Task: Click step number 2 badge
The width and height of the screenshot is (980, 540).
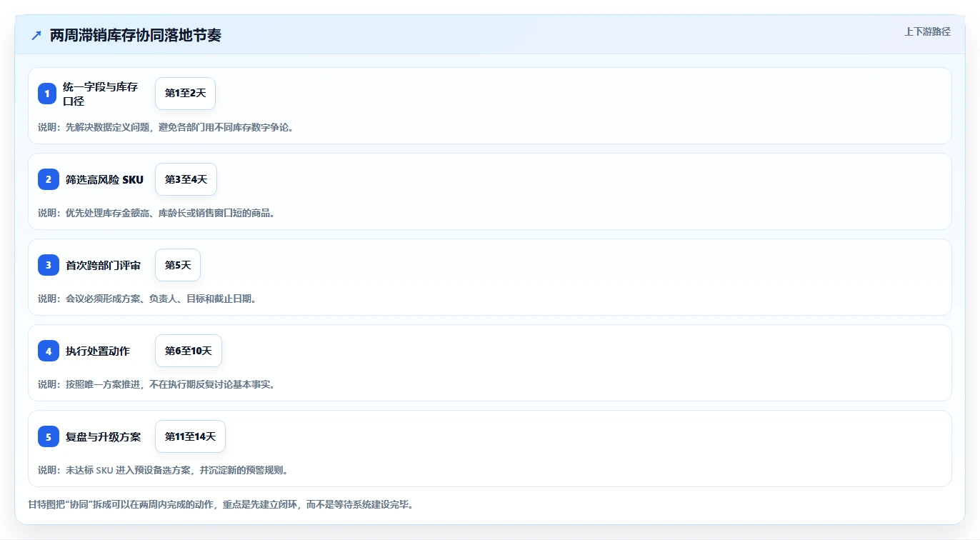Action: click(x=48, y=179)
